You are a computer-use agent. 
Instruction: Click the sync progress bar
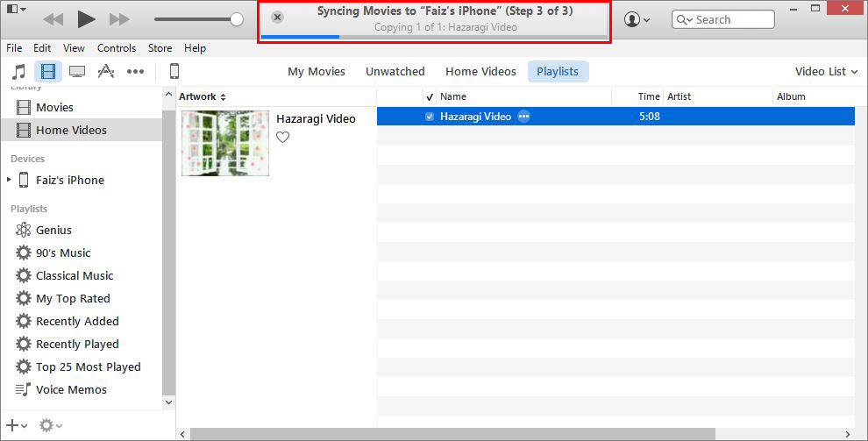click(x=434, y=37)
